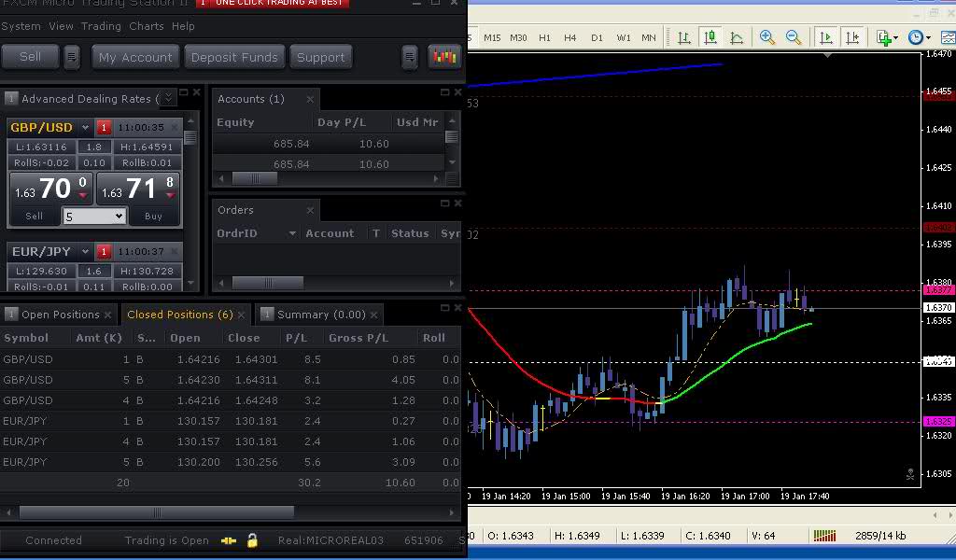Click the Deposit Funds button
This screenshot has width=956, height=560.
[234, 57]
